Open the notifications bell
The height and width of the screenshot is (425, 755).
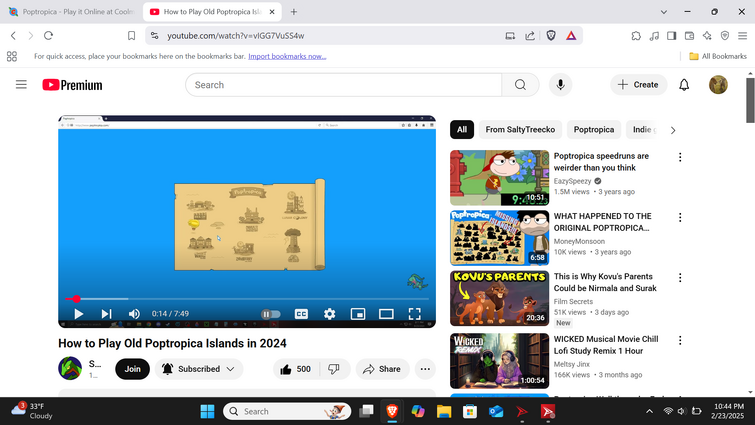point(684,85)
